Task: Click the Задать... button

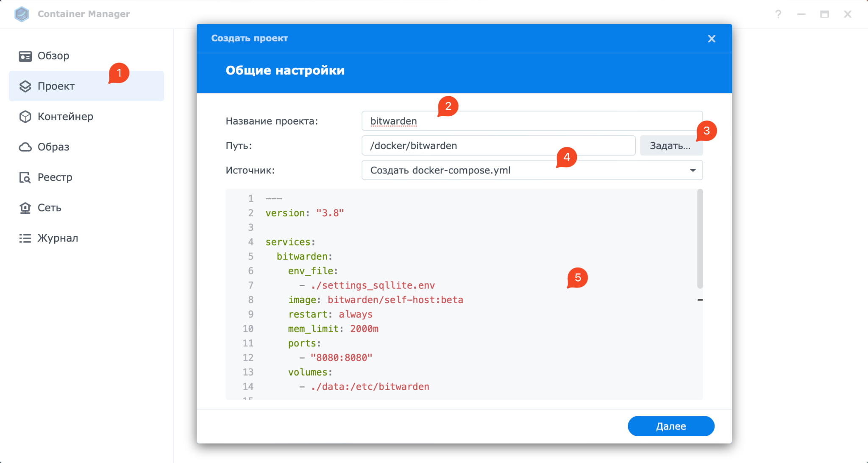Action: pos(671,146)
